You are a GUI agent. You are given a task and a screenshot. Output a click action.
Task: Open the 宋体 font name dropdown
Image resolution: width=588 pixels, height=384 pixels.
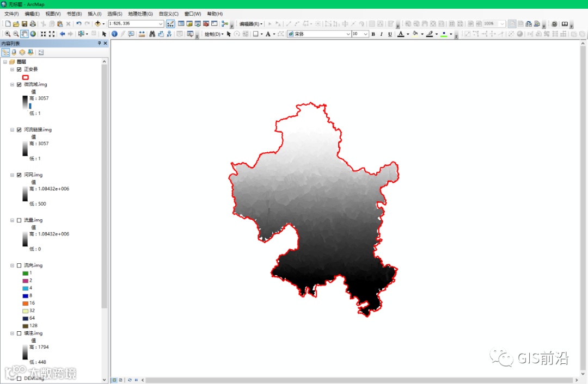pyautogui.click(x=348, y=34)
